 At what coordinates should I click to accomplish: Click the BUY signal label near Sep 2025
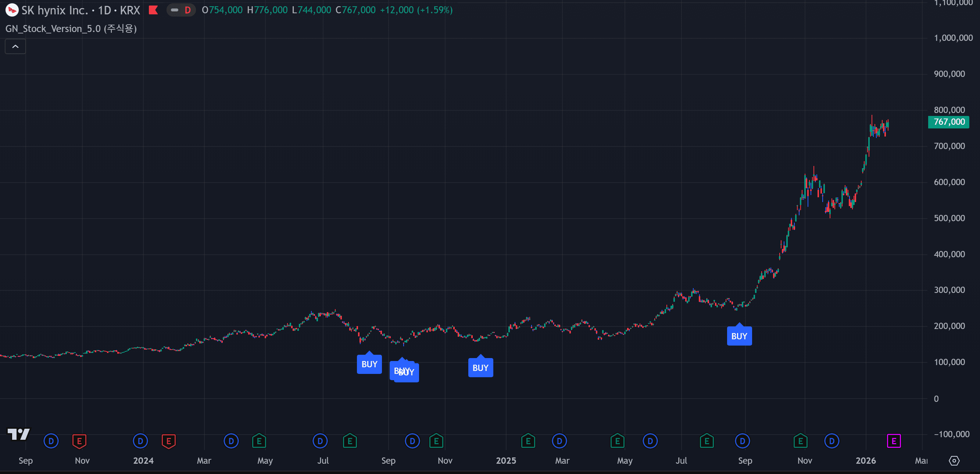739,336
